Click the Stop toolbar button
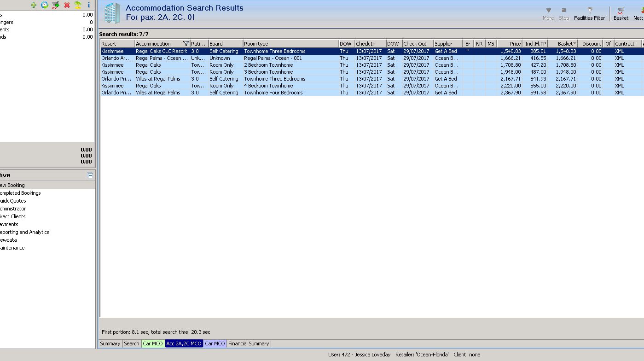 point(564,14)
